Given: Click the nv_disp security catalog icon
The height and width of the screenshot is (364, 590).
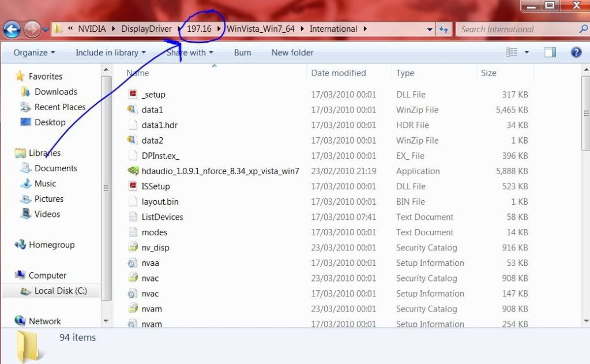Looking at the screenshot, I should tap(133, 247).
